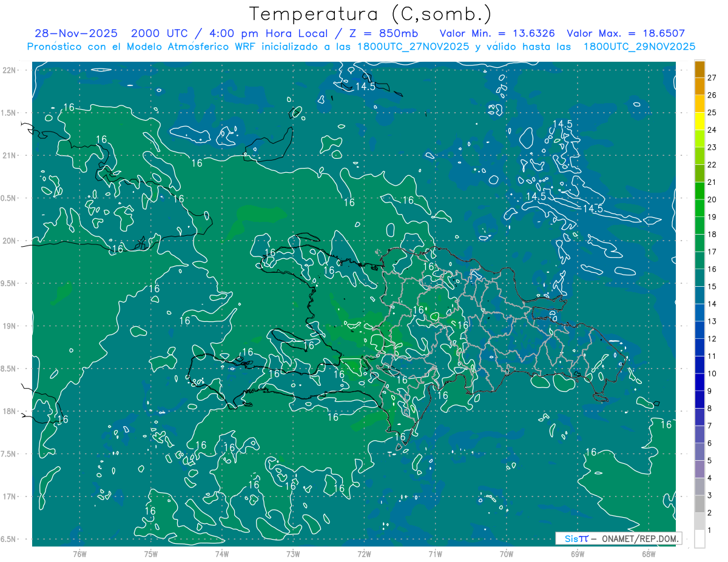Image resolution: width=728 pixels, height=562 pixels.
Task: Click the '2000 UTC' time text
Action: click(161, 33)
